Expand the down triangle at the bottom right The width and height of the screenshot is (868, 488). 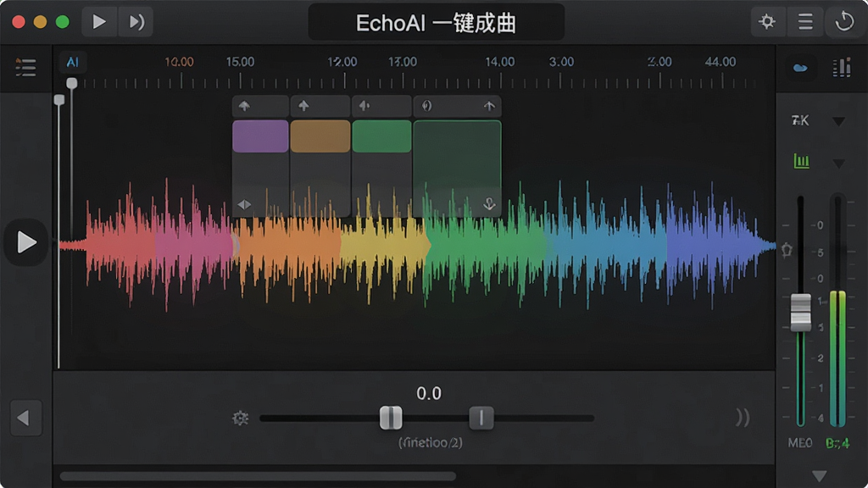(x=820, y=476)
